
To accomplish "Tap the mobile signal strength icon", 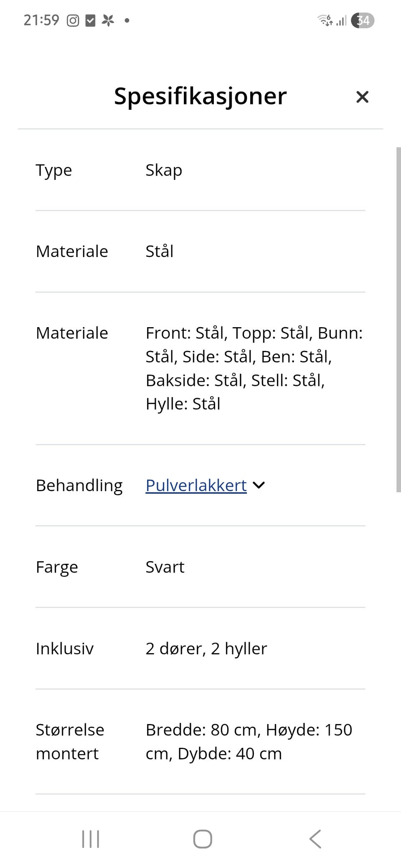I will coord(342,20).
